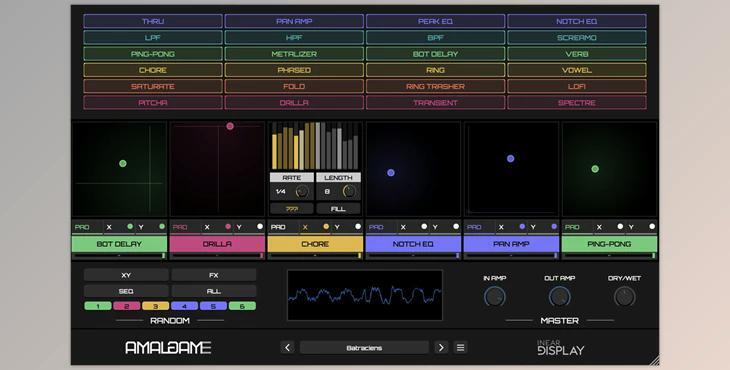Screen dimensions: 730x370
Task: Go to the previous preset arrow
Action: pyautogui.click(x=287, y=347)
